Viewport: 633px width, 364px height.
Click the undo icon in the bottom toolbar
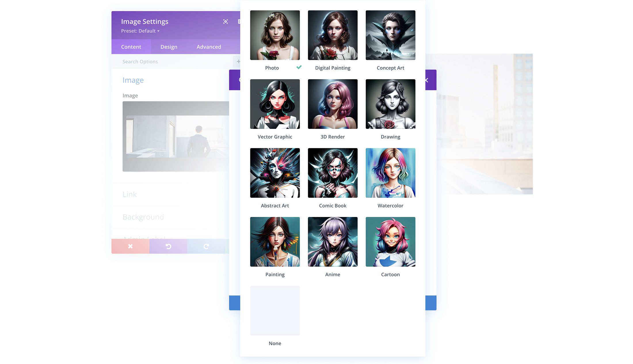[168, 246]
